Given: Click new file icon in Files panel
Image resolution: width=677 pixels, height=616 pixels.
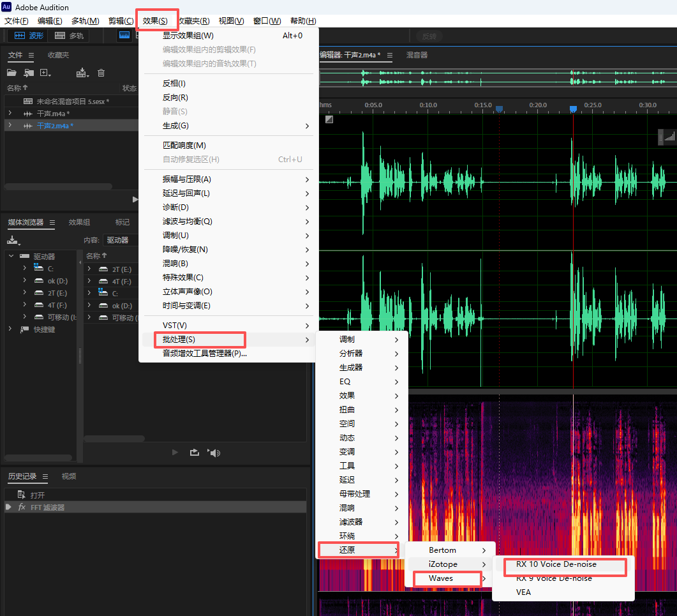Looking at the screenshot, I should 45,73.
